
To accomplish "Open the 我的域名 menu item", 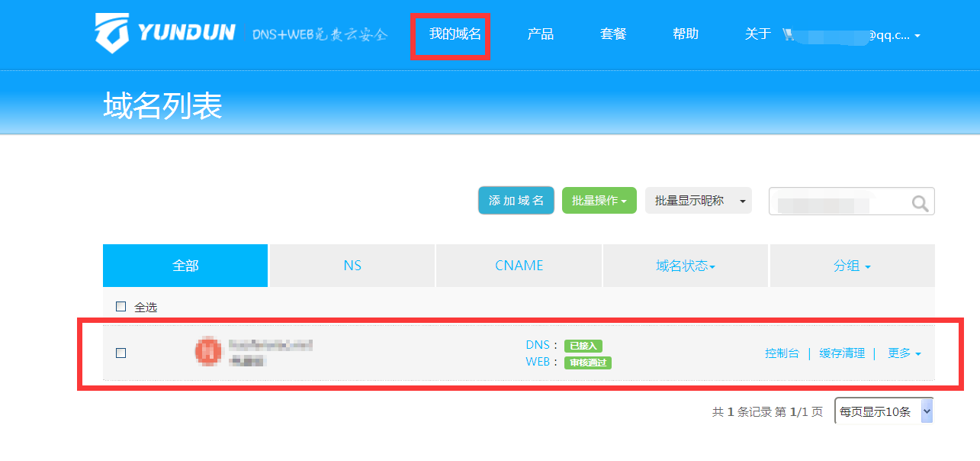I will click(455, 34).
